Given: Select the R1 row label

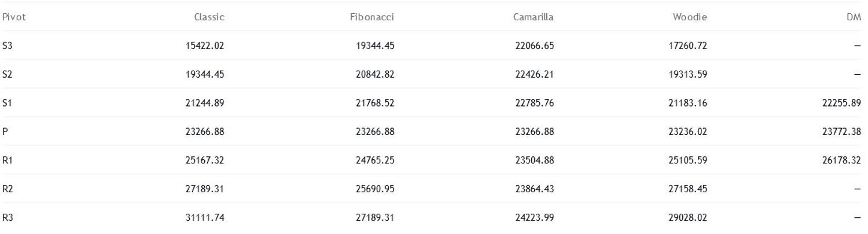Looking at the screenshot, I should 7,160.
